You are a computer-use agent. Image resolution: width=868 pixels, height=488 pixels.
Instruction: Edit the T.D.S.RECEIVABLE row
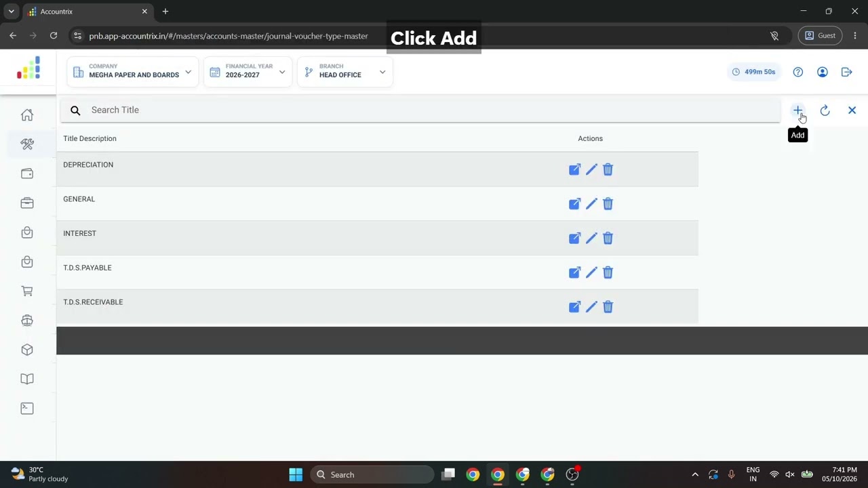(x=591, y=307)
